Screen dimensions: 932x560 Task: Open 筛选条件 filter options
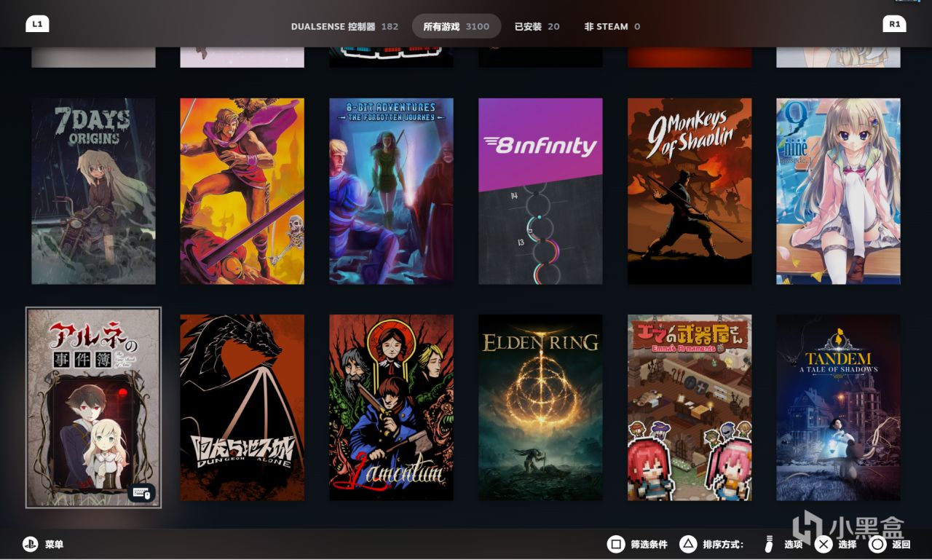coord(649,545)
